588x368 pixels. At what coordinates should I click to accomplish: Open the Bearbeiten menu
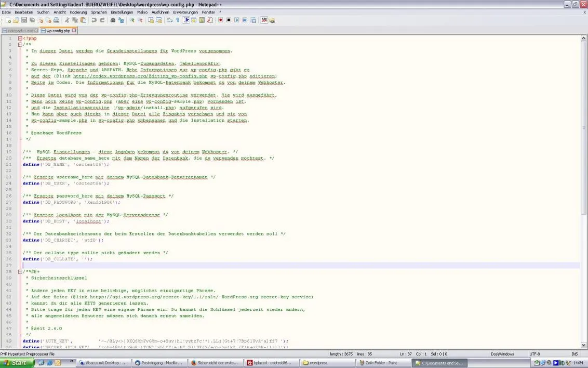coord(24,12)
